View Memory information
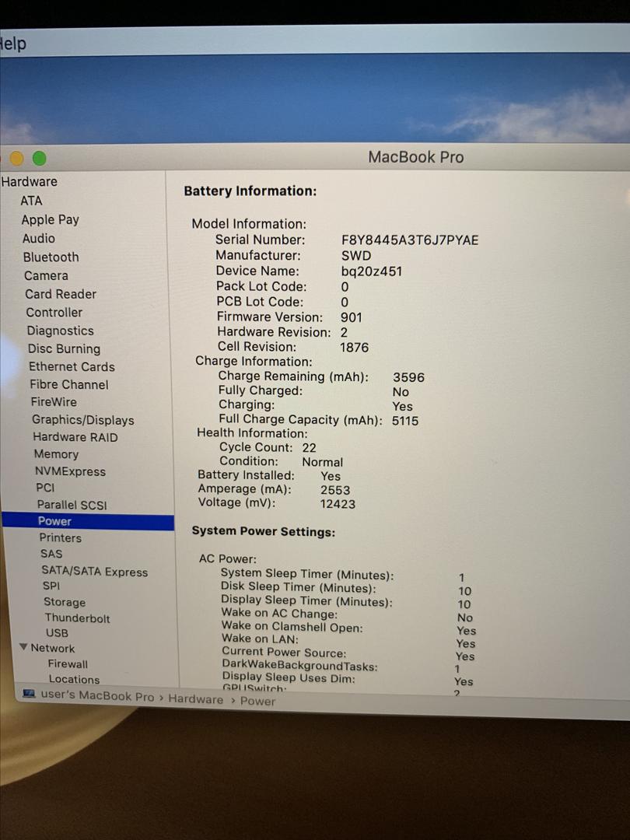Screen dimensions: 630x840 (x=56, y=454)
